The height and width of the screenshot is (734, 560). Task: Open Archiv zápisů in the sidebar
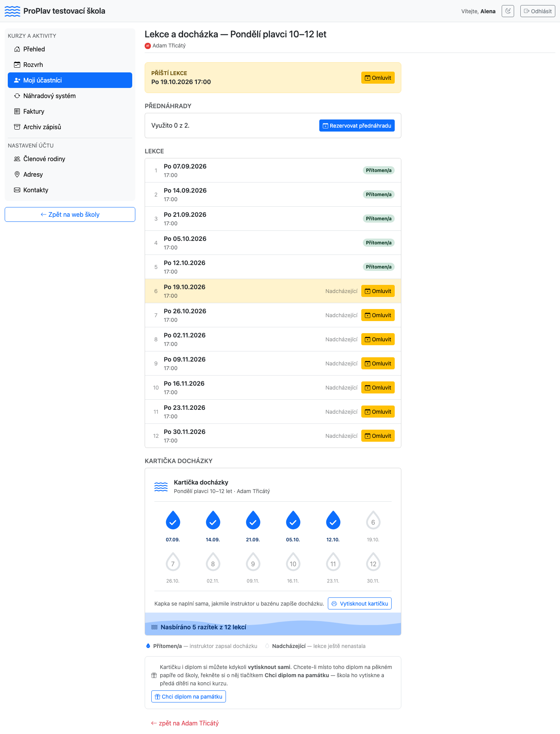tap(70, 127)
